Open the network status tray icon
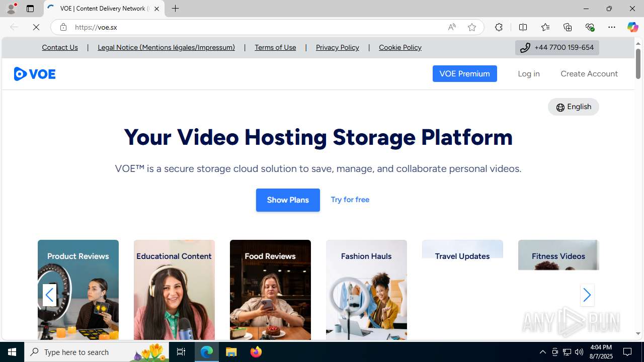 tap(567, 352)
